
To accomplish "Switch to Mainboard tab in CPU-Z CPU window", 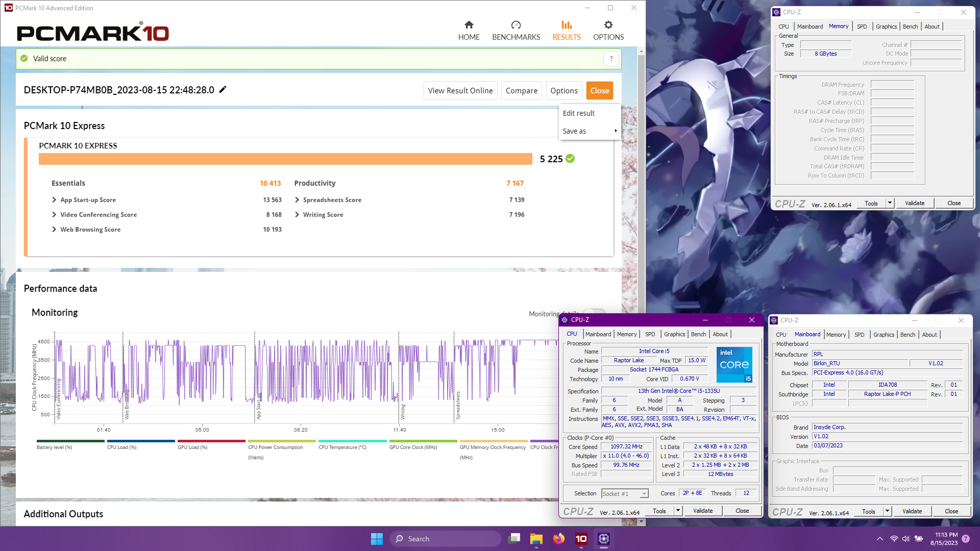I will (598, 334).
